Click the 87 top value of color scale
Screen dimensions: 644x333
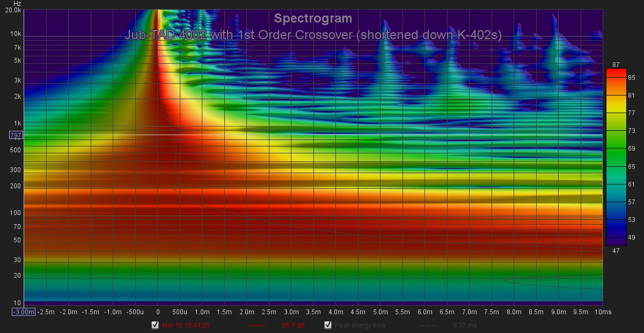point(616,65)
